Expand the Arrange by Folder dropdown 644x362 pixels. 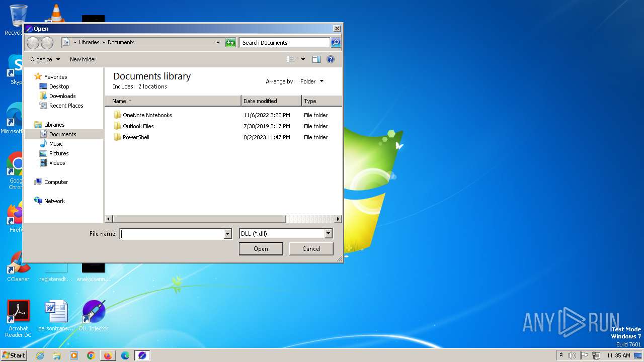[312, 81]
